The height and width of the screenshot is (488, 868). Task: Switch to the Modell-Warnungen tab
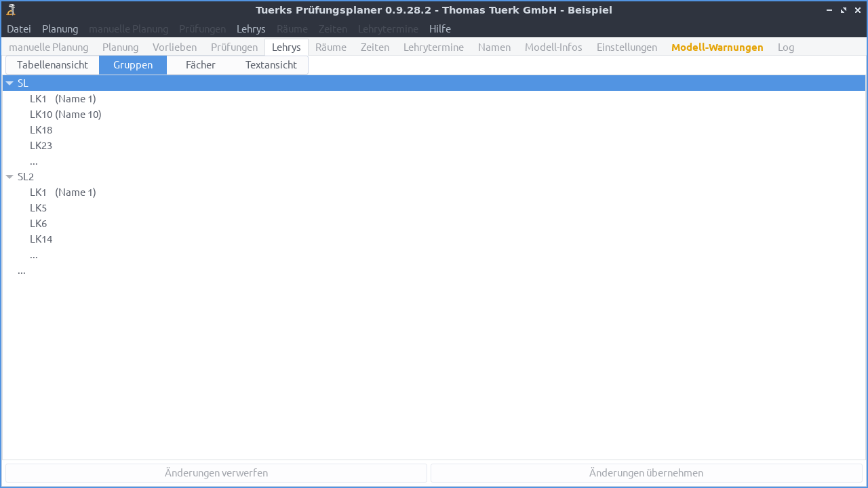[717, 47]
